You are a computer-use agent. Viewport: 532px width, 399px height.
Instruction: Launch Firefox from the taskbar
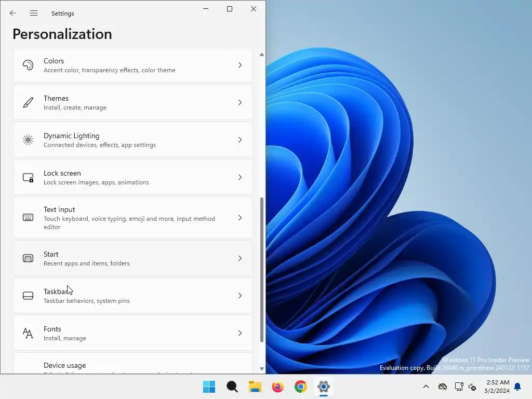point(278,387)
